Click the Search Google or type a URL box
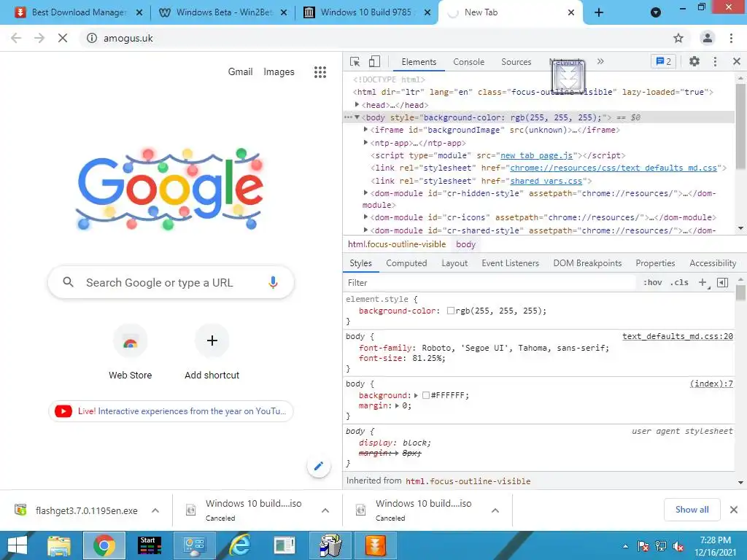 (171, 282)
